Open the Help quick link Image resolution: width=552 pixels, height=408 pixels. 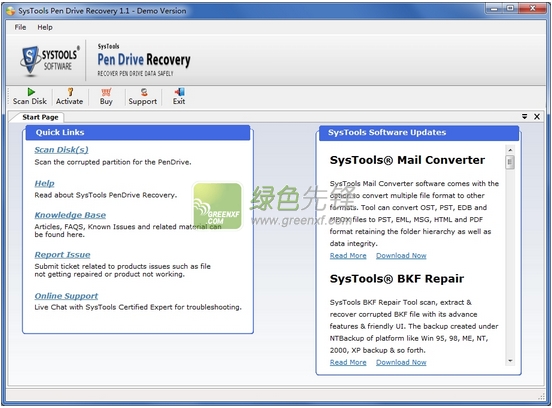pyautogui.click(x=44, y=183)
